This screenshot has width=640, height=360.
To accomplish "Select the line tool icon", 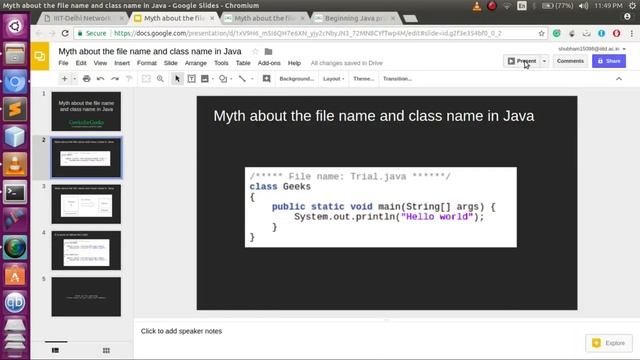I will [x=242, y=79].
